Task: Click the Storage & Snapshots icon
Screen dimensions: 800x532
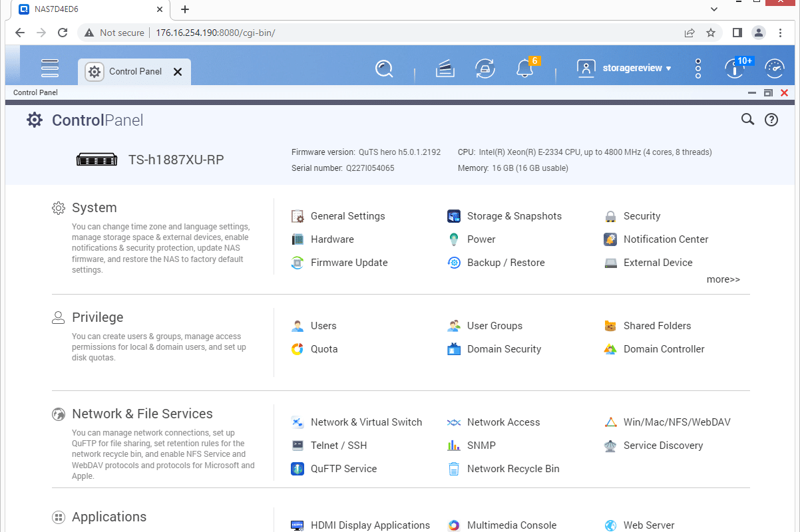Action: [x=455, y=216]
